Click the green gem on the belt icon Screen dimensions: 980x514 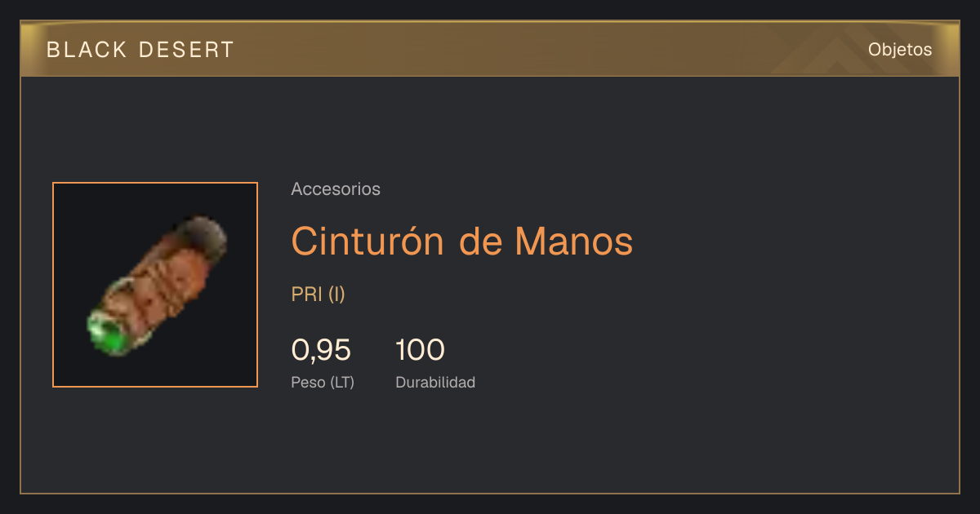coord(106,335)
